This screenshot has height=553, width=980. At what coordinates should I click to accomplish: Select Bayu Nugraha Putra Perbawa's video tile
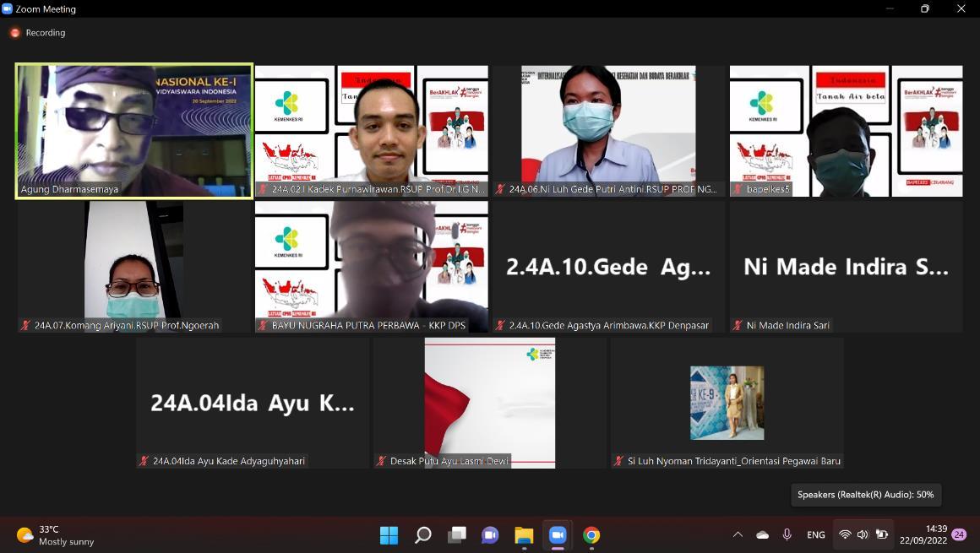pos(371,267)
